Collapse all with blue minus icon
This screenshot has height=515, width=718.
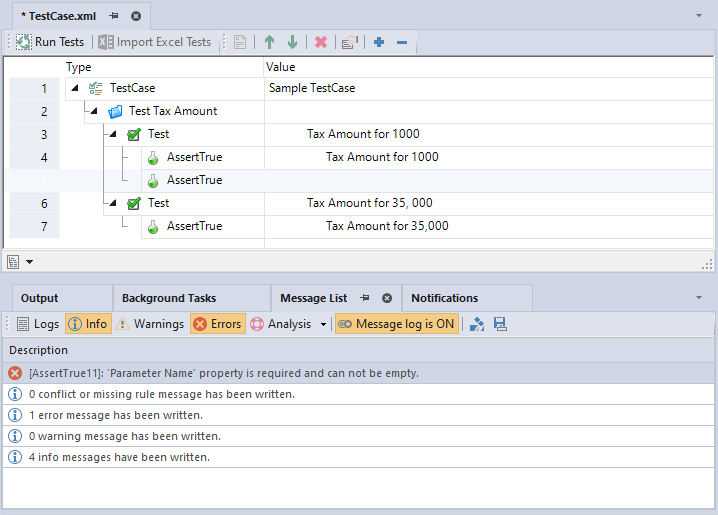point(402,43)
